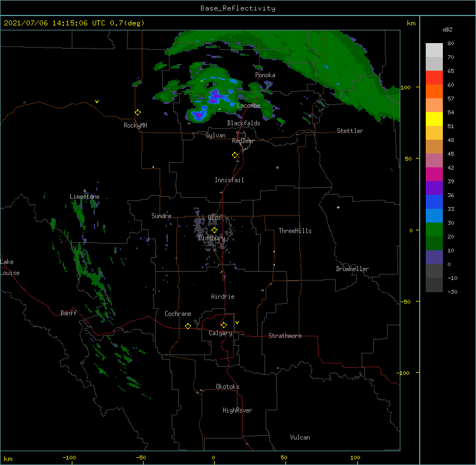Pick the red 60-65 dBZ legend swatch
The width and height of the screenshot is (476, 465).
coord(434,78)
